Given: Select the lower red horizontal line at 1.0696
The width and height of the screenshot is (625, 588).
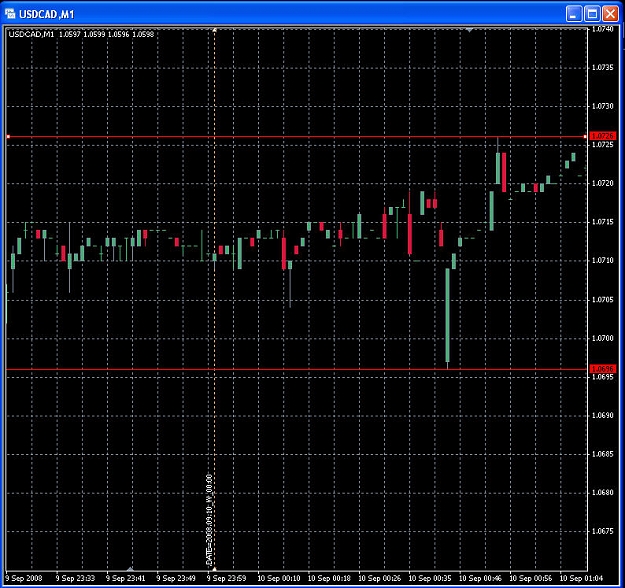Looking at the screenshot, I should pos(297,370).
